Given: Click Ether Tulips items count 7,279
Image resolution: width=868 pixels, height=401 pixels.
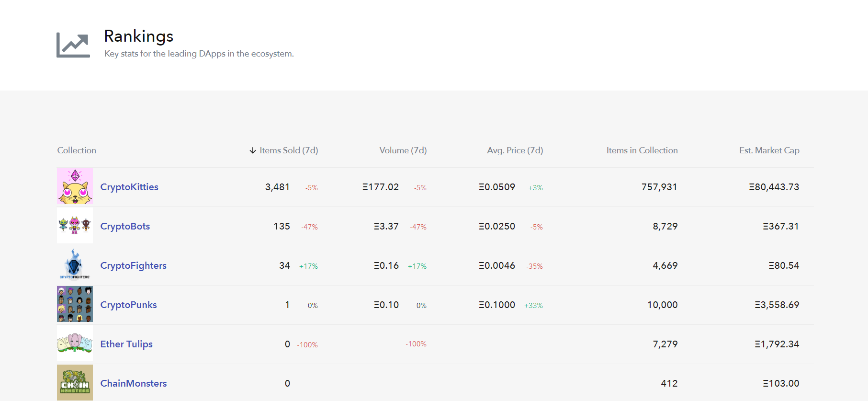Looking at the screenshot, I should [x=665, y=344].
